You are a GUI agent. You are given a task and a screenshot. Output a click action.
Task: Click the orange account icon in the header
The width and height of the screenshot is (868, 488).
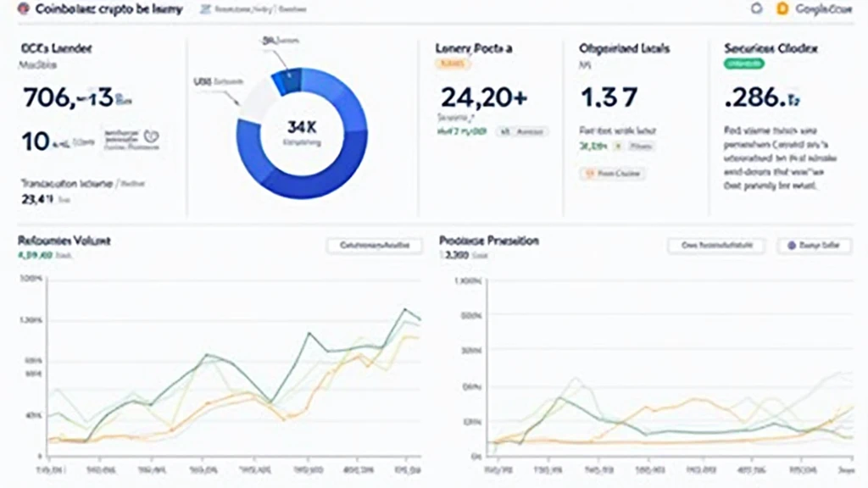[782, 9]
